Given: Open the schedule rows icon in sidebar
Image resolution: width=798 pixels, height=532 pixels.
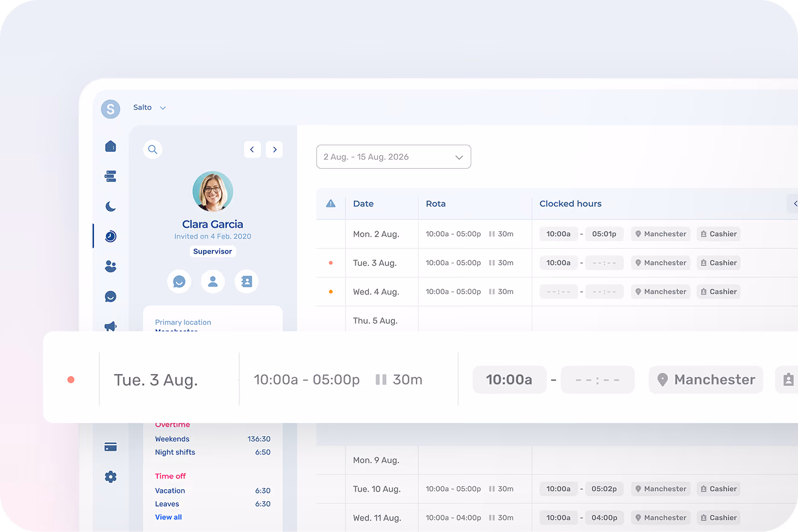Looking at the screenshot, I should pos(110,177).
